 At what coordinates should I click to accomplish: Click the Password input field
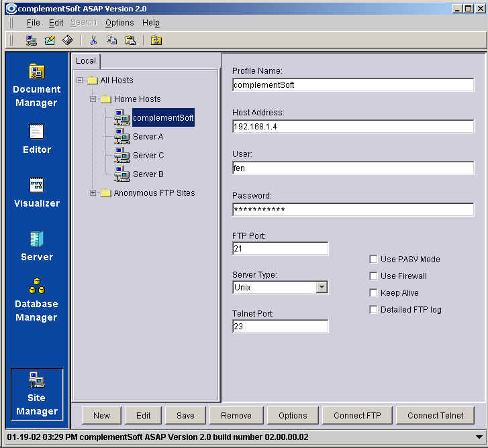click(x=353, y=209)
